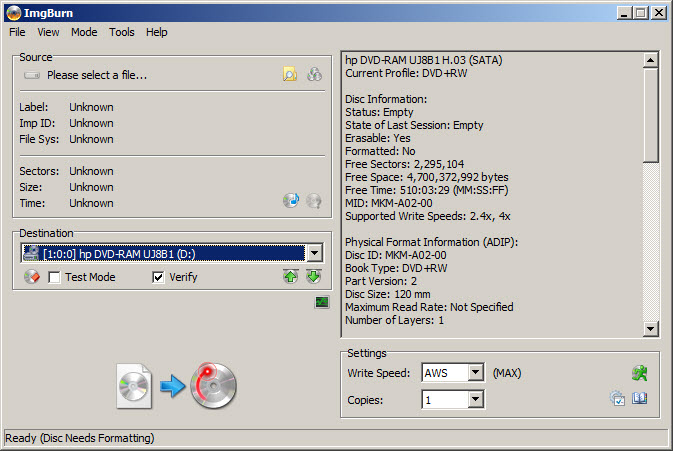Open the Help menu

click(x=156, y=32)
